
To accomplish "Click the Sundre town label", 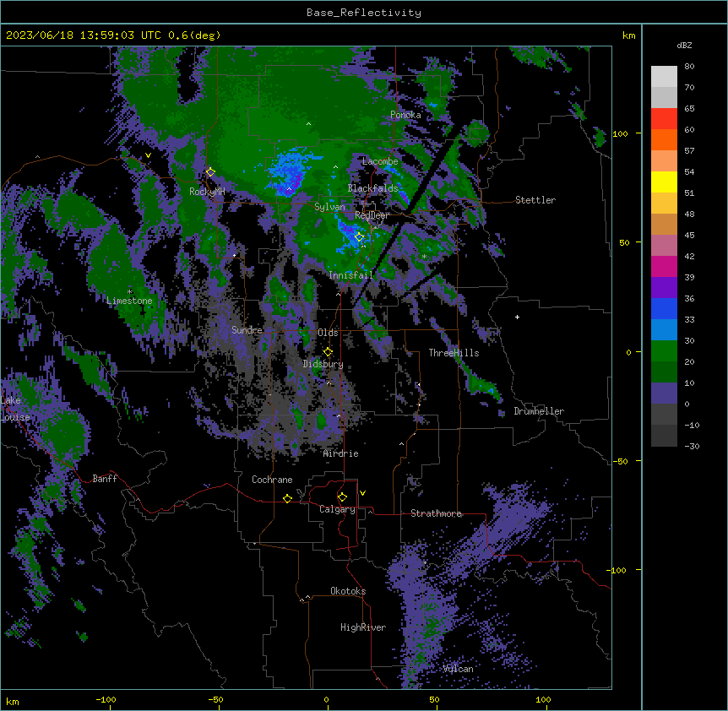I will coord(247,330).
